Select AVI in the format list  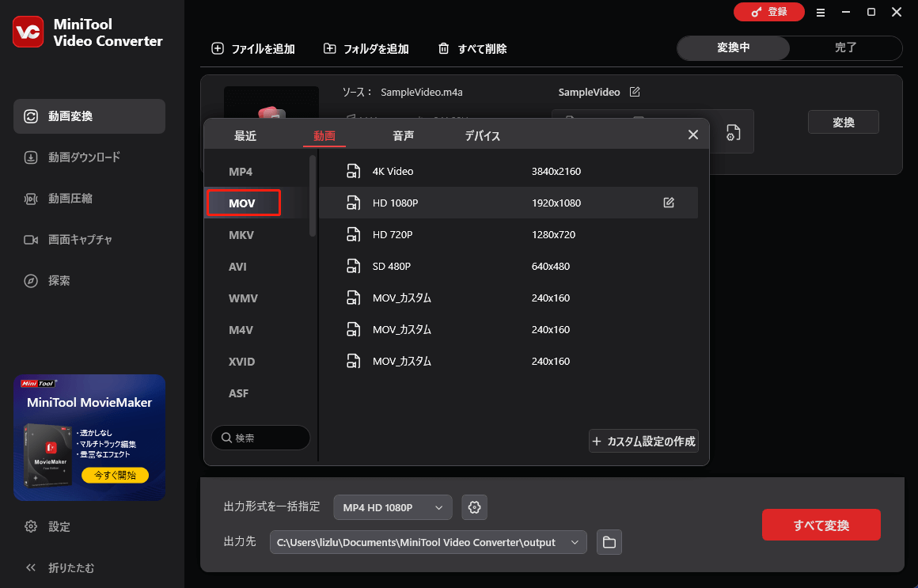click(x=237, y=267)
